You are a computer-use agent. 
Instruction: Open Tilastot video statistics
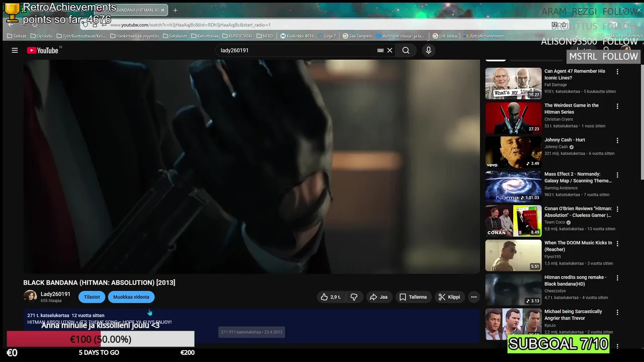click(92, 297)
